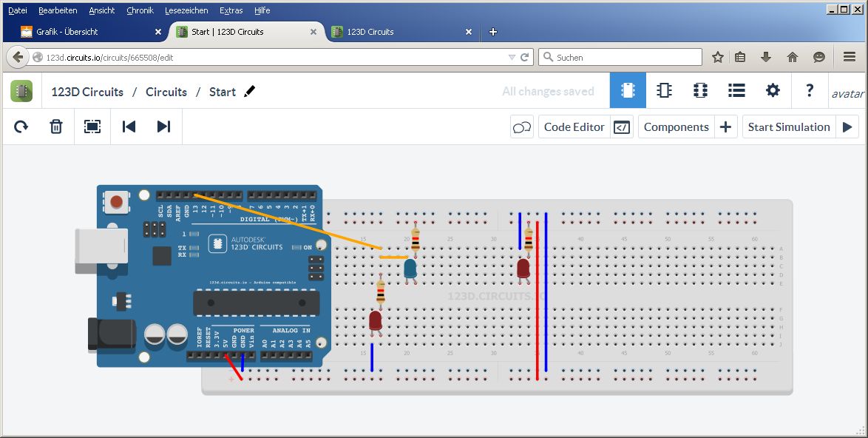Show the bookmarks list icon

click(x=740, y=57)
